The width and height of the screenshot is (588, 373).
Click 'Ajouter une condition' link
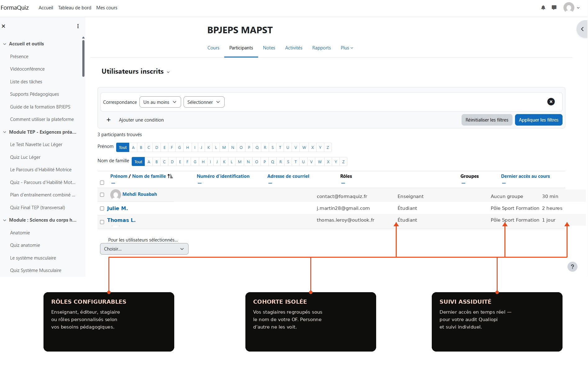tap(141, 120)
